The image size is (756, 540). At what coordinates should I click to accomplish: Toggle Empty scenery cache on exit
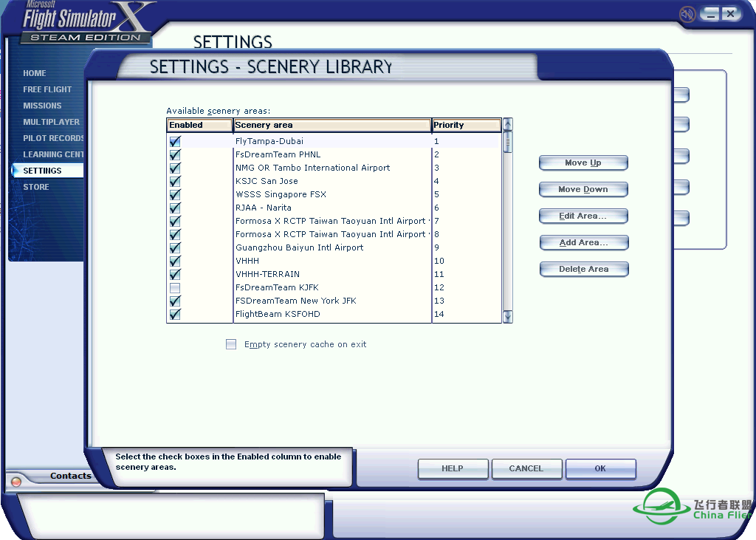(x=231, y=344)
